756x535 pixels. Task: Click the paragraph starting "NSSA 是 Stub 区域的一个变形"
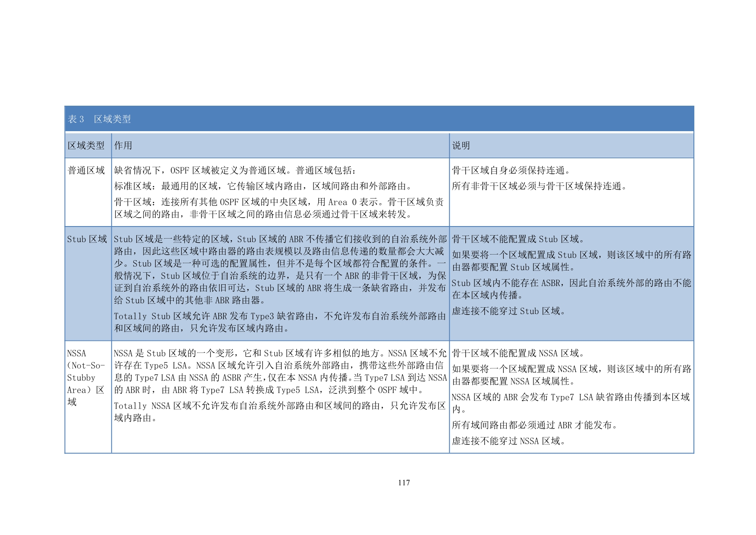(279, 371)
